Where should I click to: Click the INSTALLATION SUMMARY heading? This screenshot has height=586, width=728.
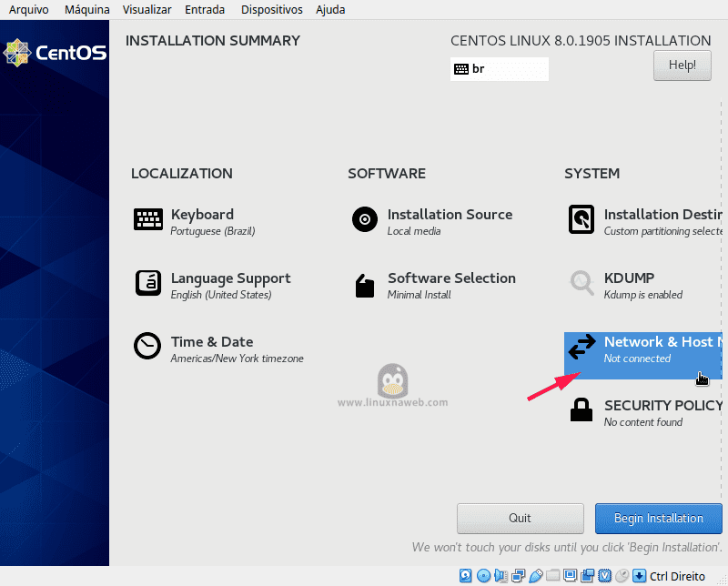(x=213, y=40)
